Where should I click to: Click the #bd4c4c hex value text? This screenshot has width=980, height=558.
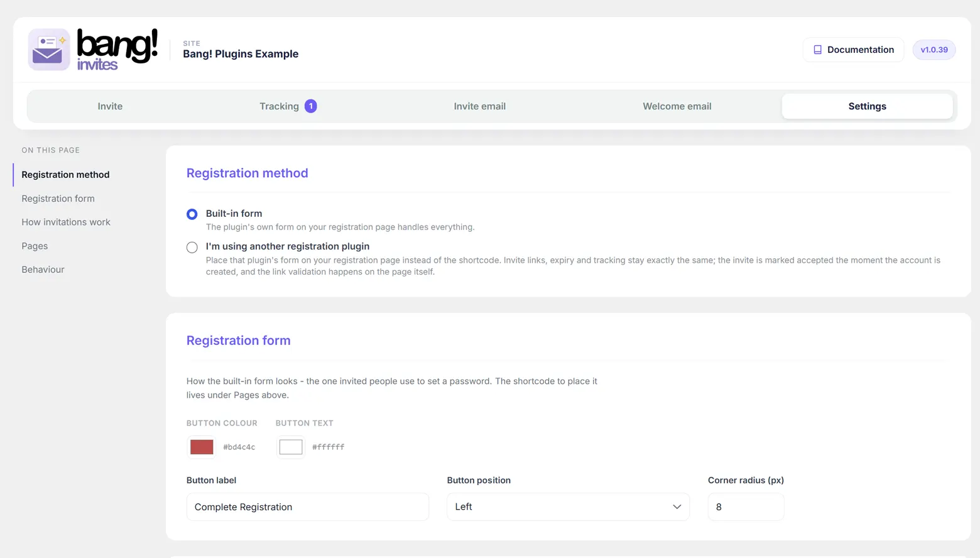(x=239, y=447)
